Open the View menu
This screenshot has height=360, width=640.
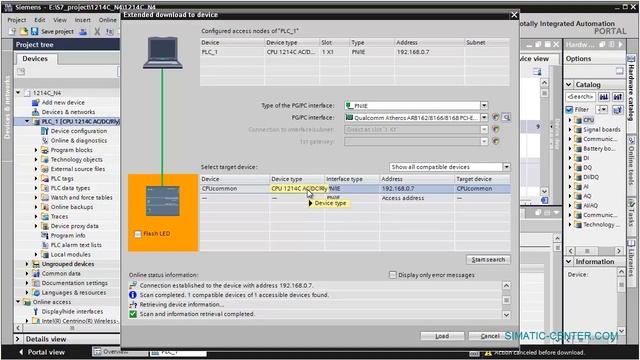pos(60,20)
